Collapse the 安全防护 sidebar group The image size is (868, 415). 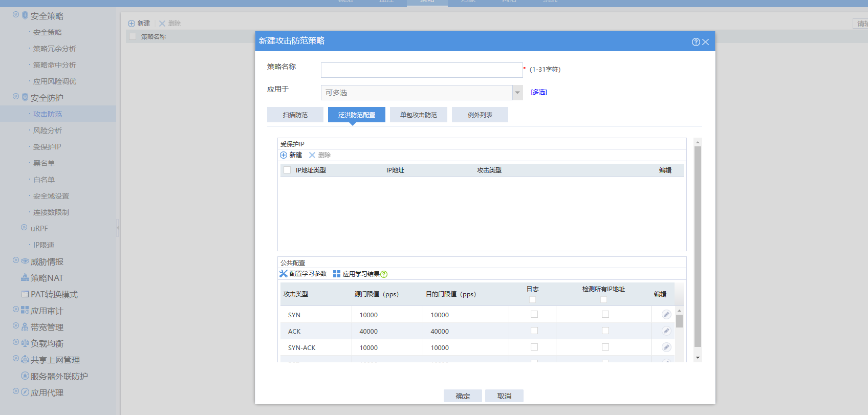pos(16,96)
